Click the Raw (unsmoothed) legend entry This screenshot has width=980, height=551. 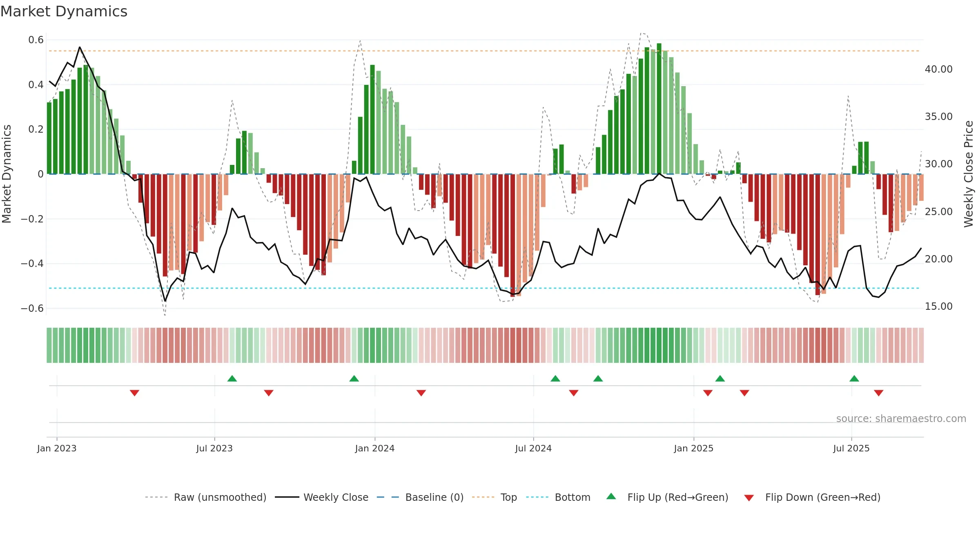pos(206,497)
